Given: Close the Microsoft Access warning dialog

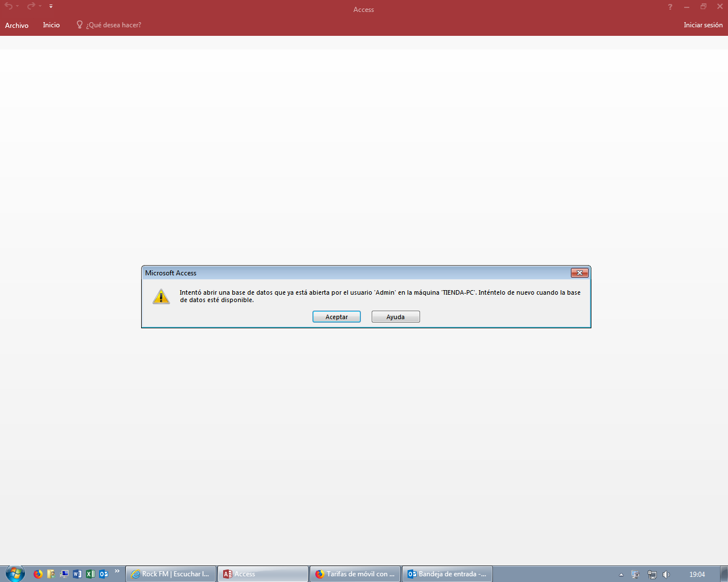Looking at the screenshot, I should point(579,273).
